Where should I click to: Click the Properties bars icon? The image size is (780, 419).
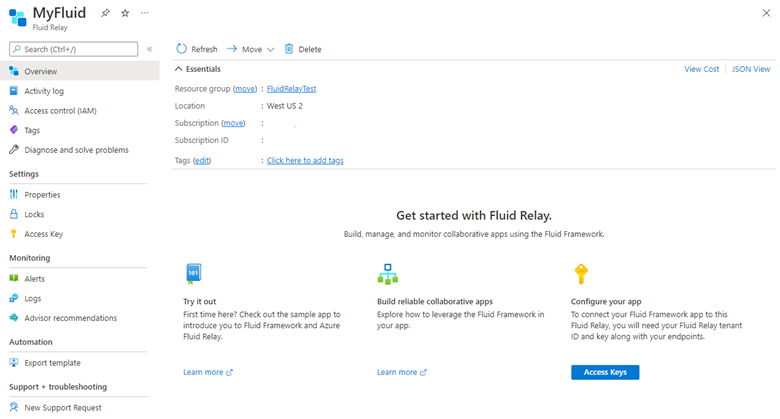point(14,194)
